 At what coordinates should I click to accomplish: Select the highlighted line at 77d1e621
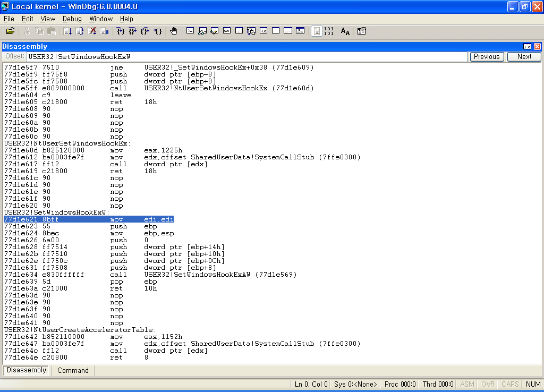[x=89, y=219]
